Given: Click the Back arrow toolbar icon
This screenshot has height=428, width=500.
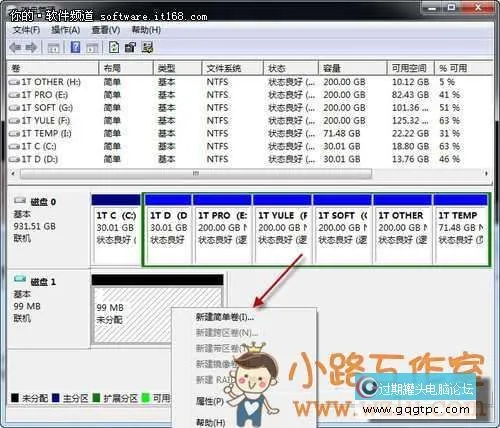Looking at the screenshot, I should (15, 48).
